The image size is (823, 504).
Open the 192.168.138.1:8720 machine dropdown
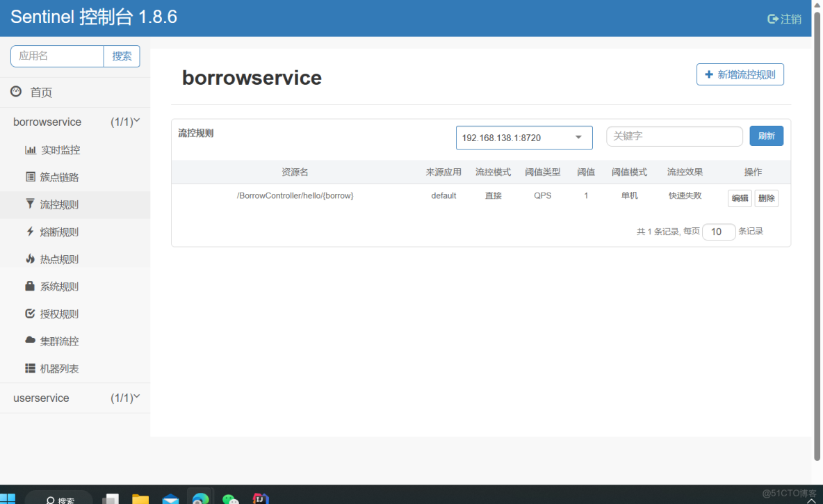523,138
